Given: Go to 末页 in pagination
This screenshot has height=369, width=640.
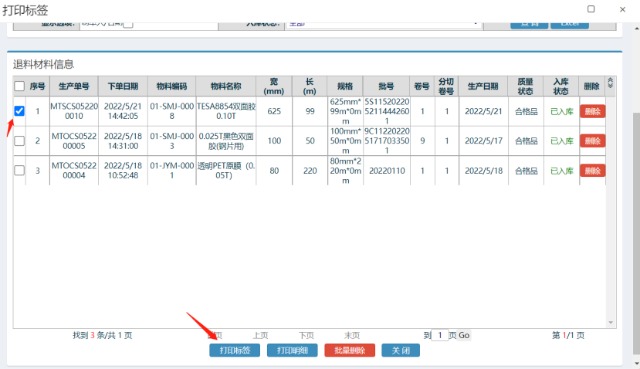Looking at the screenshot, I should (x=352, y=336).
